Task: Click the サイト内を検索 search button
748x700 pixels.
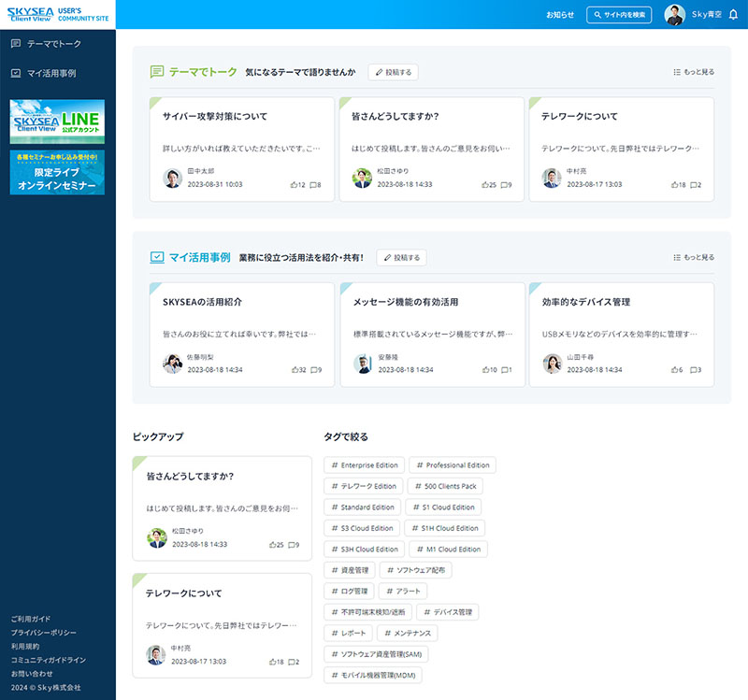Action: 619,15
